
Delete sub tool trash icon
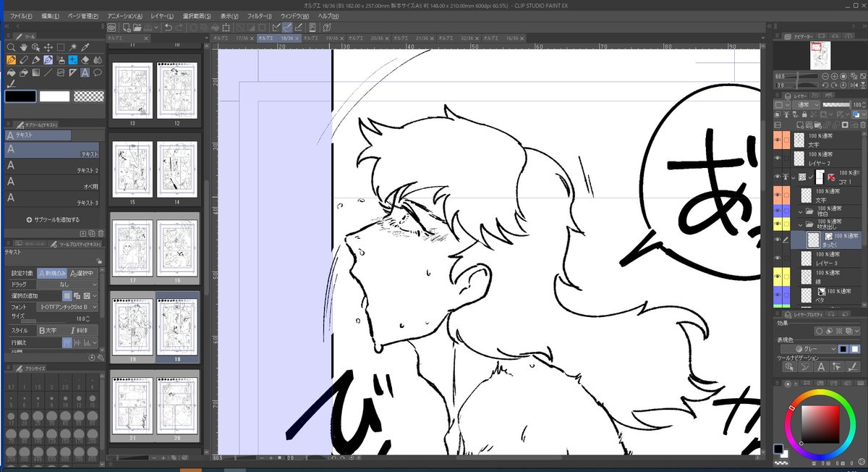(x=101, y=233)
